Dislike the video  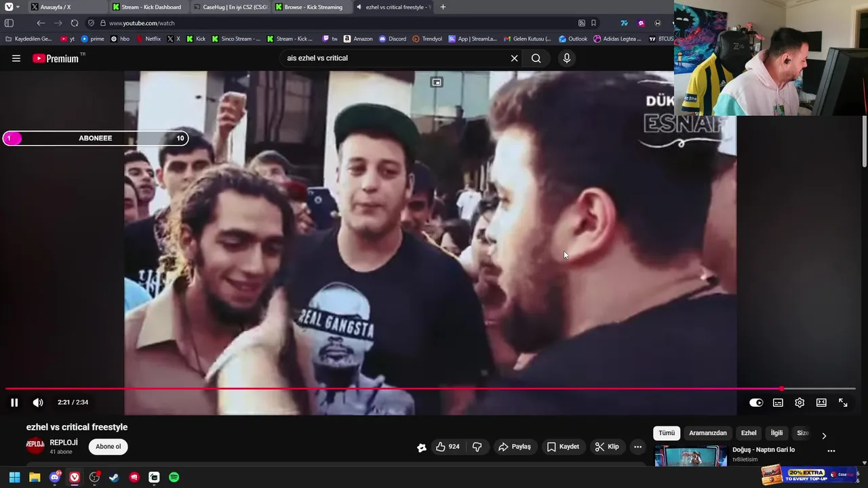coord(477,447)
